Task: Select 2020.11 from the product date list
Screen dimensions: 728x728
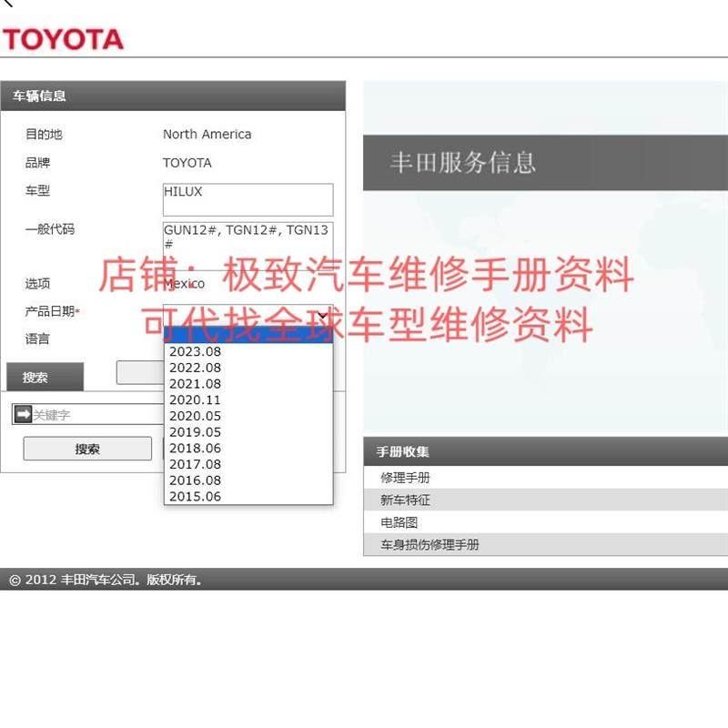Action: [x=195, y=399]
